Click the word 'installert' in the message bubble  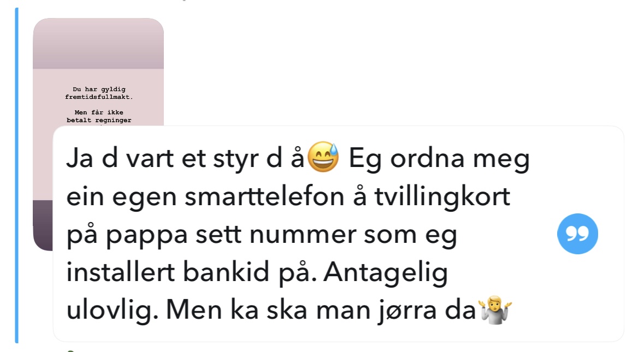click(x=120, y=272)
